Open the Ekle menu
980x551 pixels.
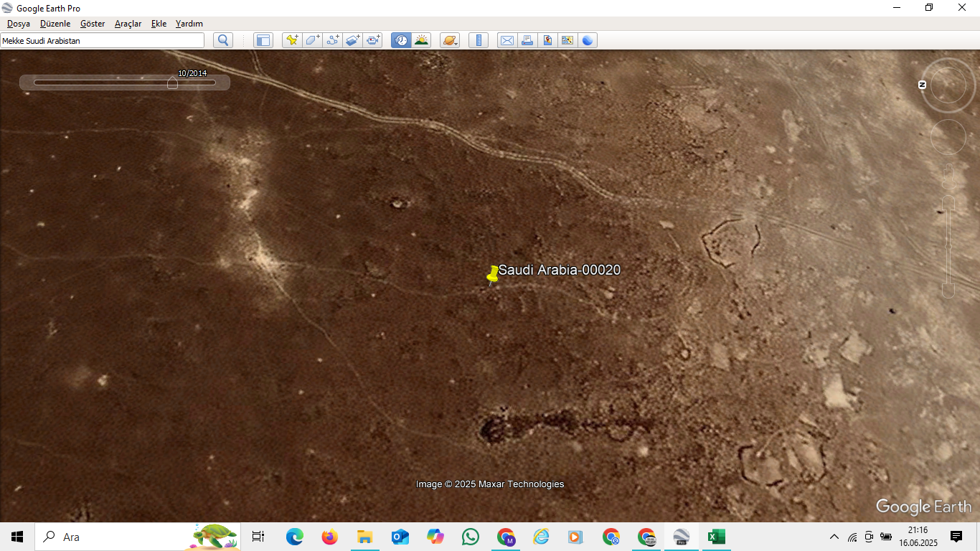159,24
